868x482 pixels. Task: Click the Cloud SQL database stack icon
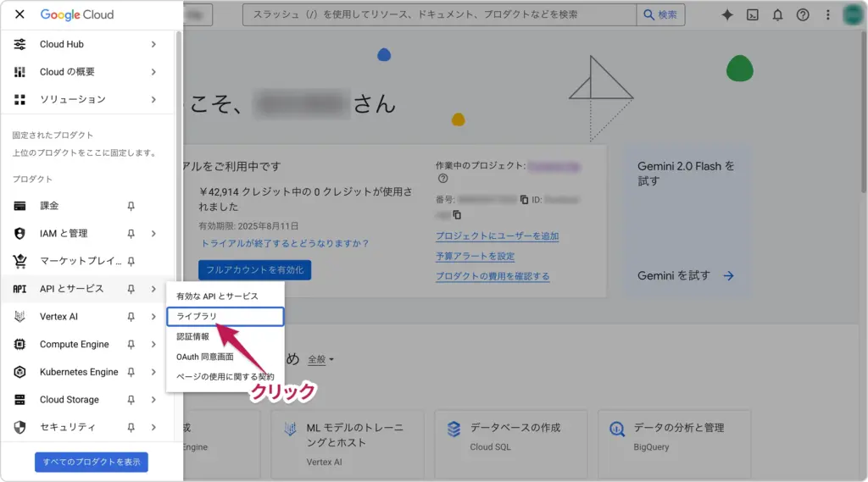(454, 429)
